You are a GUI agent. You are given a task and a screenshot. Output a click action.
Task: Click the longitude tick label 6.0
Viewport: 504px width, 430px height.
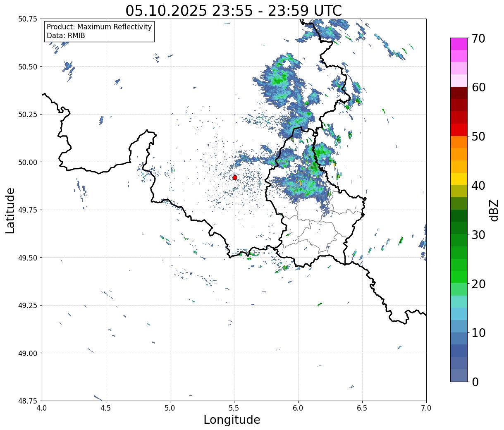click(298, 408)
